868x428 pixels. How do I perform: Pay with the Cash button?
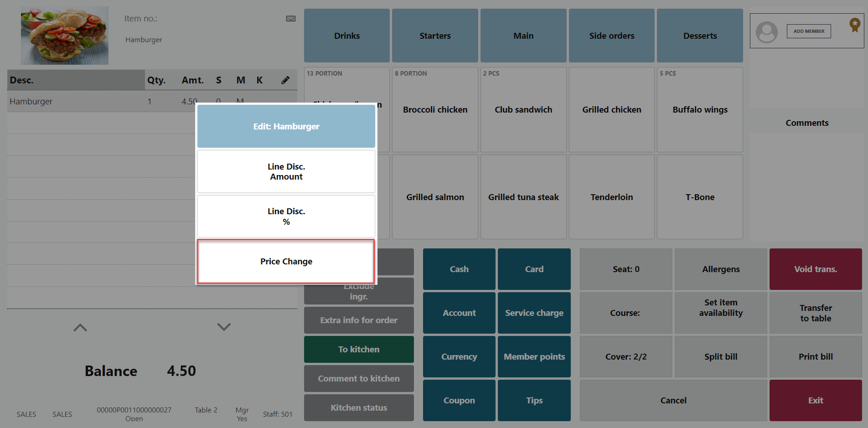459,269
